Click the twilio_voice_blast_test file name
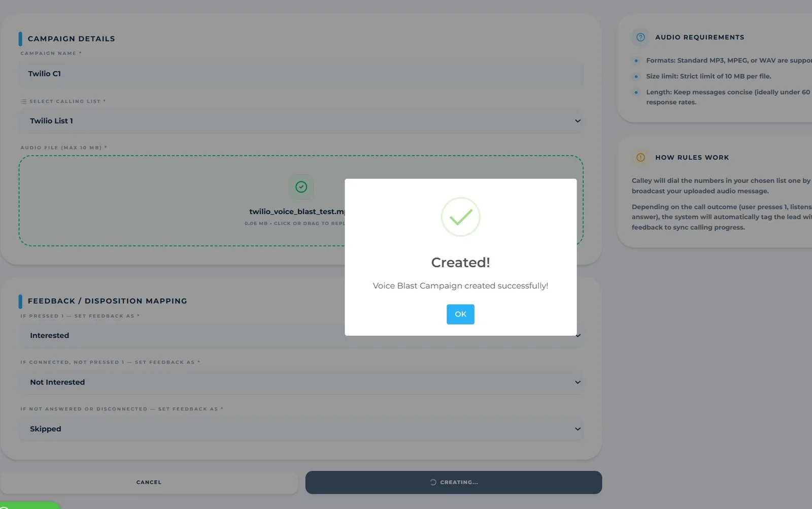Screen dimensions: 812x509 [297, 211]
